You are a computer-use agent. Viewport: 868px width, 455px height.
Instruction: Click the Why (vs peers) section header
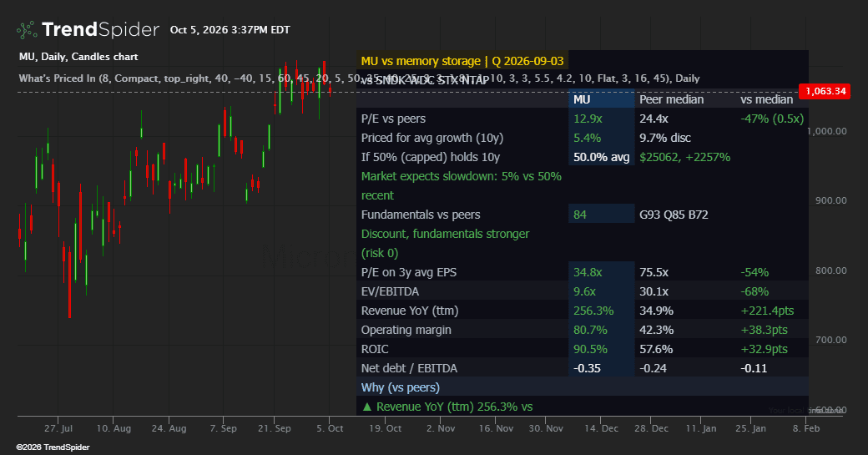click(x=401, y=387)
